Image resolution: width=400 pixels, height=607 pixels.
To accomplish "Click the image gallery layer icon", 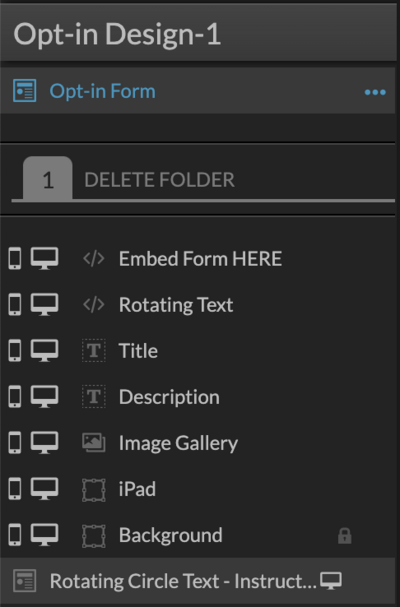I will pyautogui.click(x=94, y=442).
